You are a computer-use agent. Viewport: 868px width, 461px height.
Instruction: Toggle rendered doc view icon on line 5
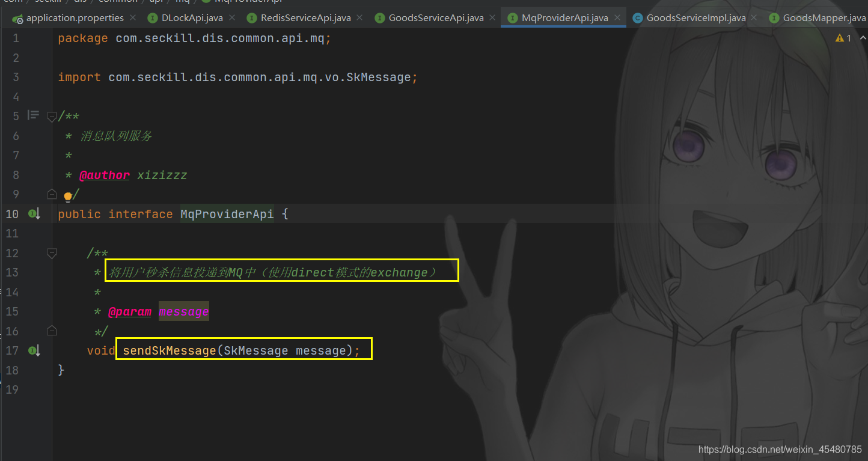pos(34,115)
